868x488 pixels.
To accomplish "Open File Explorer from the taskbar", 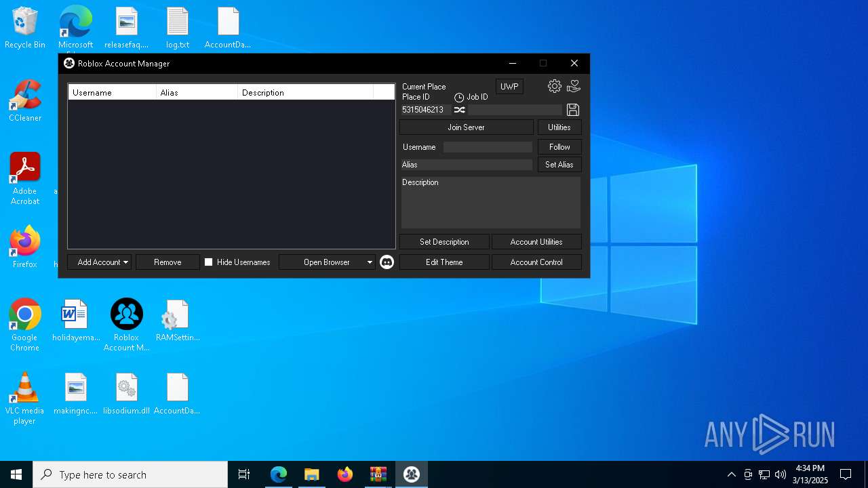I will tap(311, 474).
